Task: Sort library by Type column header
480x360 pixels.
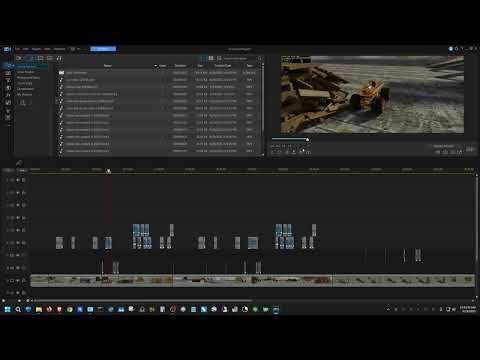Action: (249, 66)
